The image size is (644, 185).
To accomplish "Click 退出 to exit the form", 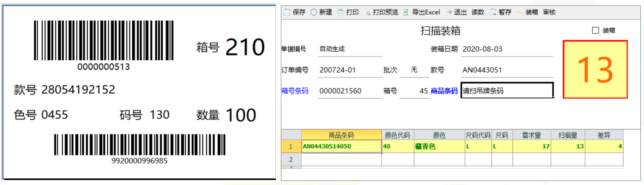I will (457, 12).
